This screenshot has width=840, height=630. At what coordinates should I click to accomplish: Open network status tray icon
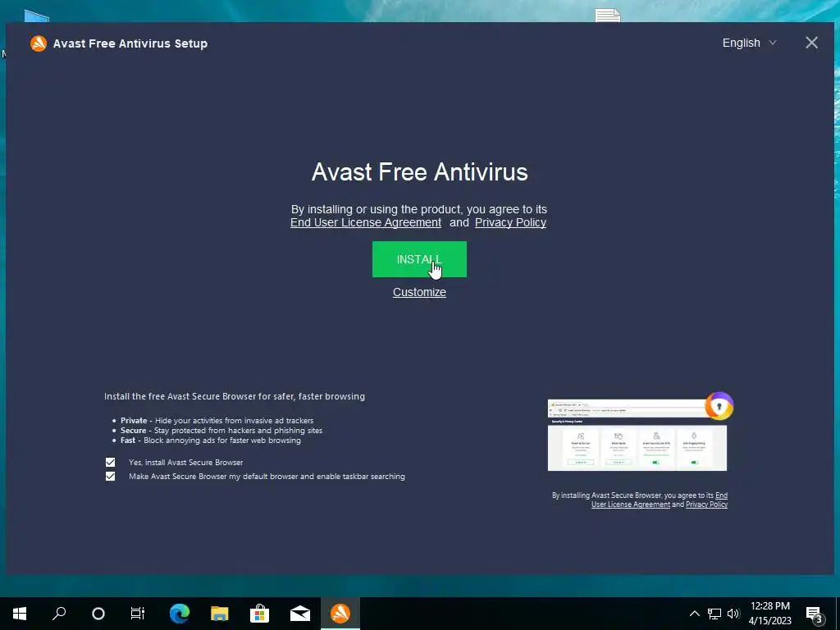click(x=714, y=614)
